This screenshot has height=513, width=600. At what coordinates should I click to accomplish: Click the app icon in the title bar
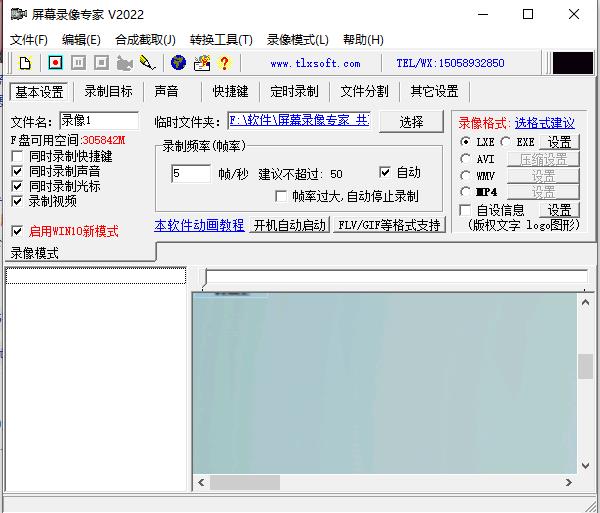(18, 15)
